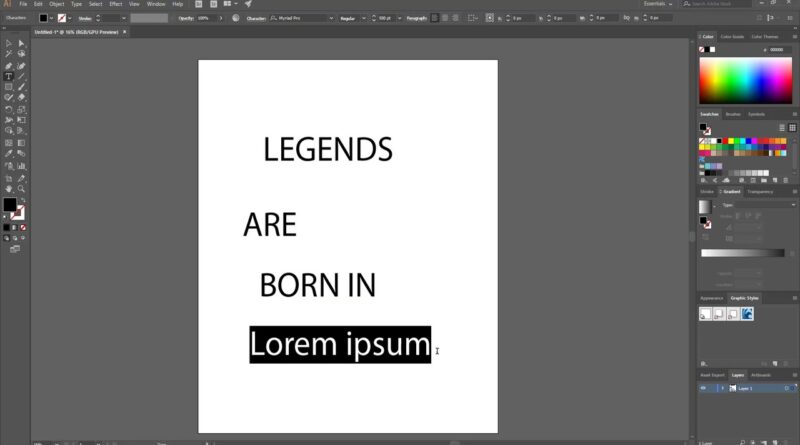
Task: Choose the Zoom tool
Action: 21,188
